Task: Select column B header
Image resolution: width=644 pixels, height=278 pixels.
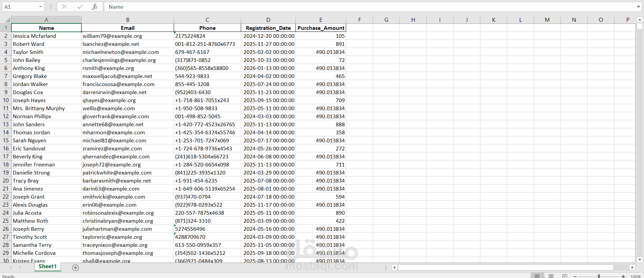Action: coord(127,20)
